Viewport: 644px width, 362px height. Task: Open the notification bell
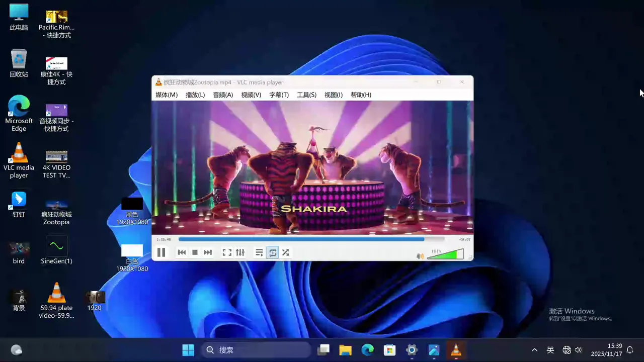tap(630, 350)
